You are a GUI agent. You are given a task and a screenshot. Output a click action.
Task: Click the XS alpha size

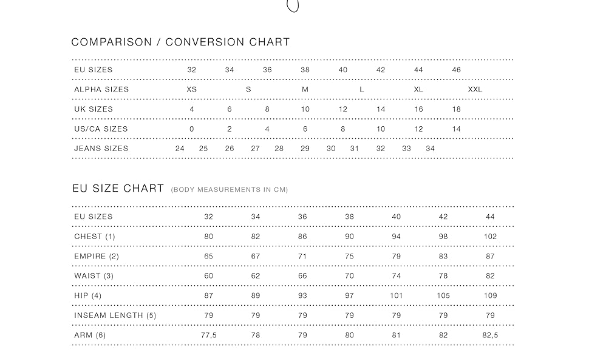coord(192,89)
